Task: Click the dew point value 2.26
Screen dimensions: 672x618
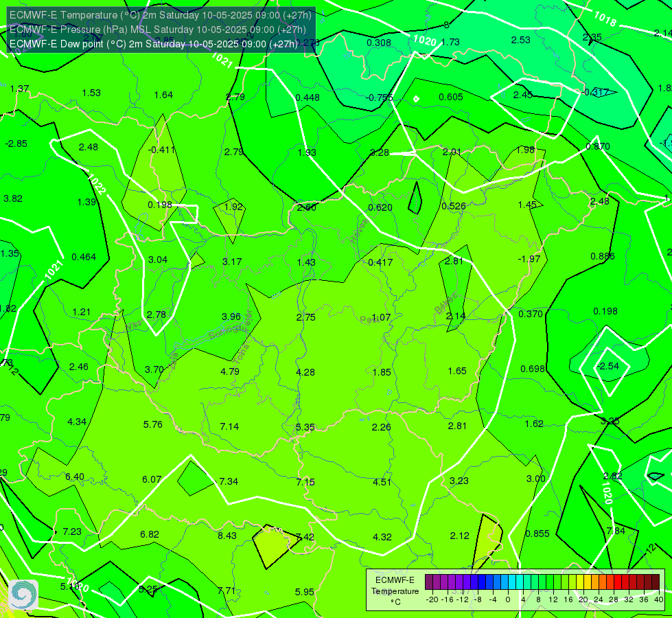Action: pos(382,427)
